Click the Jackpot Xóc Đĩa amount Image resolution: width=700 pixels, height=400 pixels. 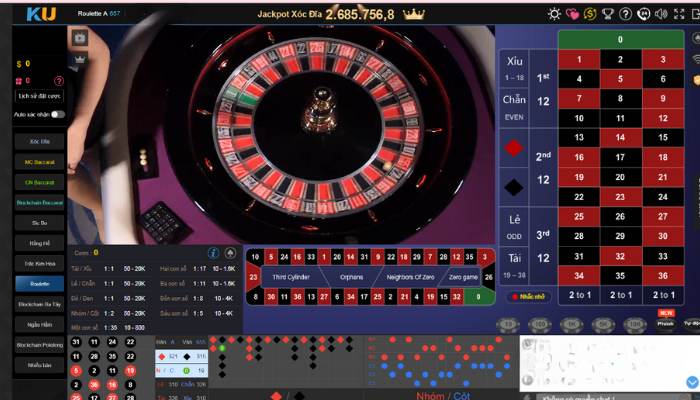360,14
